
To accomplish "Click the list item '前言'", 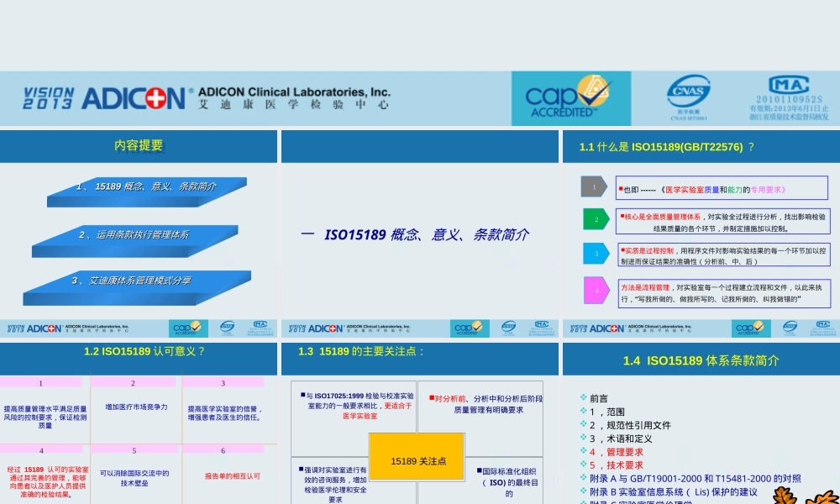I will coord(598,398).
